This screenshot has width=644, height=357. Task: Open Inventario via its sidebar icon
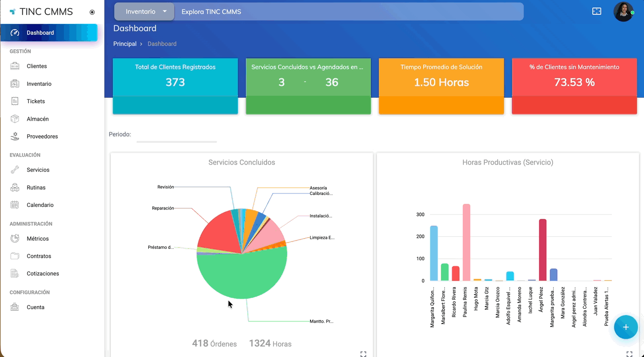click(x=15, y=84)
